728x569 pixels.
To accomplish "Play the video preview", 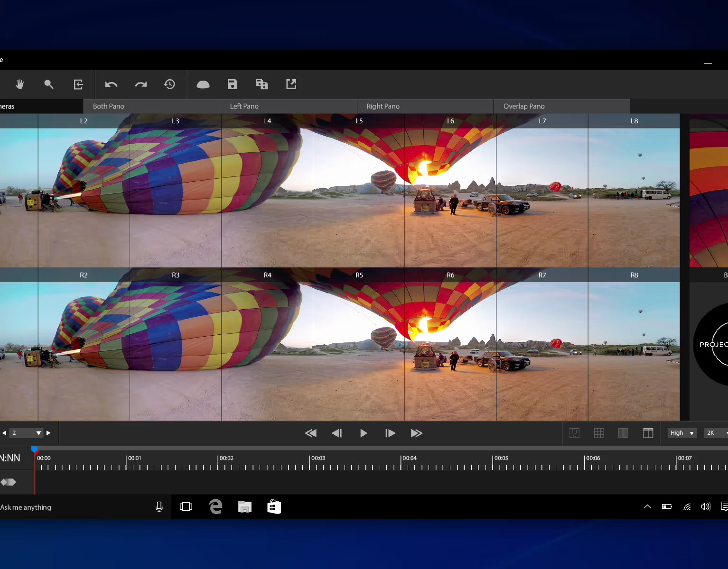I will (x=364, y=433).
